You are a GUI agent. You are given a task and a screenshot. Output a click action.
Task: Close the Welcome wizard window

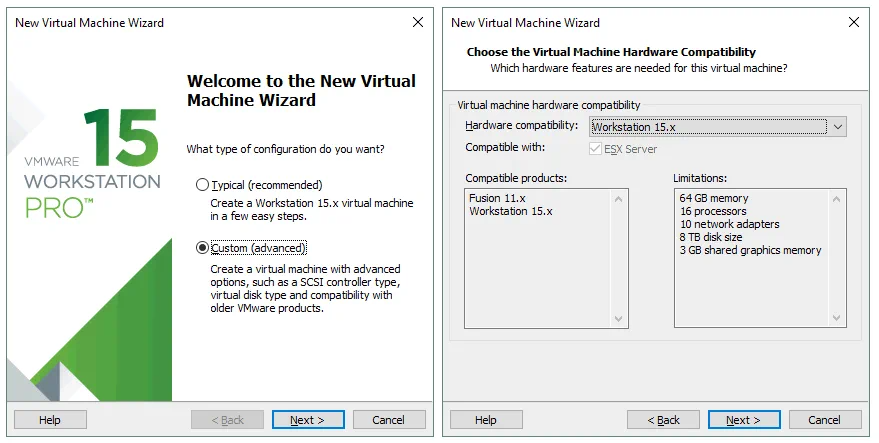(x=417, y=22)
